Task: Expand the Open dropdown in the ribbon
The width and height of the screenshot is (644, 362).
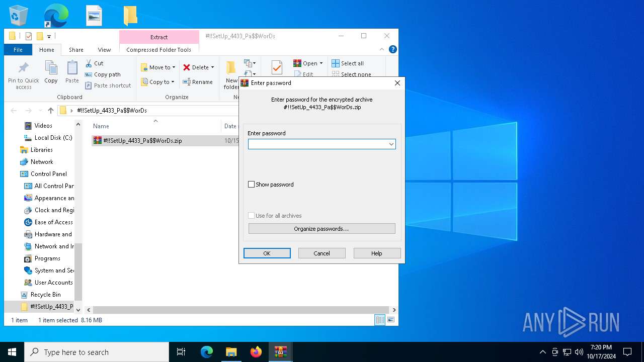Action: 321,63
